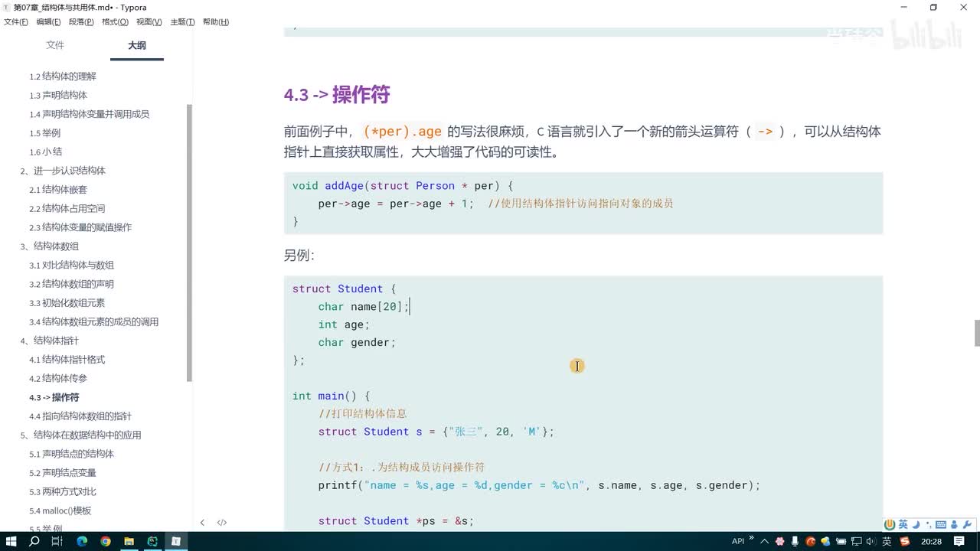Jump to outline 5、结构体在数据结构中的应用
980x551 pixels.
pyautogui.click(x=80, y=435)
